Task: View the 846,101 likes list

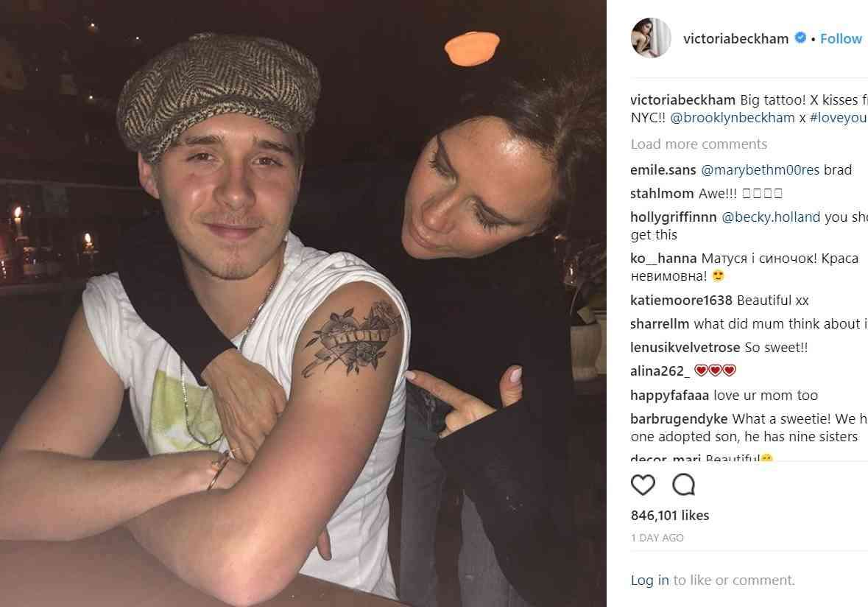Action: pyautogui.click(x=670, y=515)
